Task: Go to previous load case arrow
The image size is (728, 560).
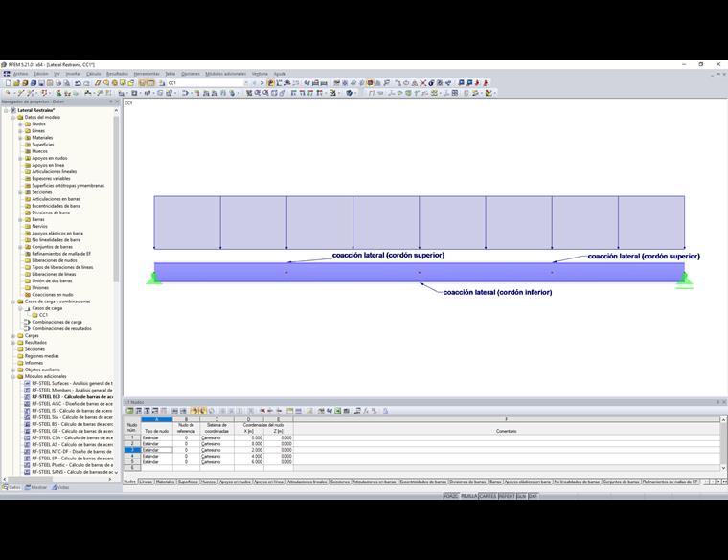Action: [254, 83]
